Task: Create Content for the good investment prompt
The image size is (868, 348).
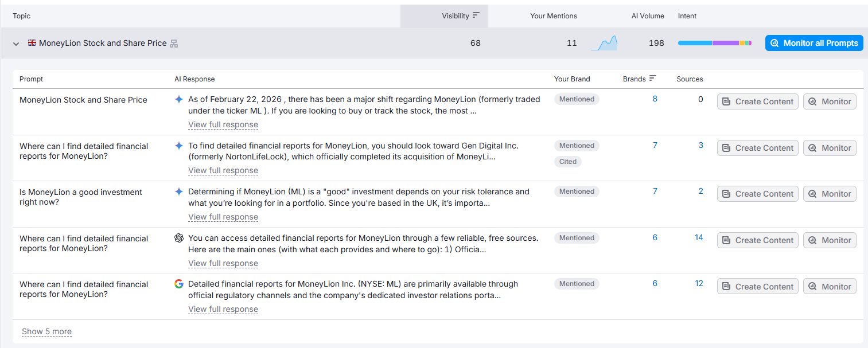Action: coord(758,194)
